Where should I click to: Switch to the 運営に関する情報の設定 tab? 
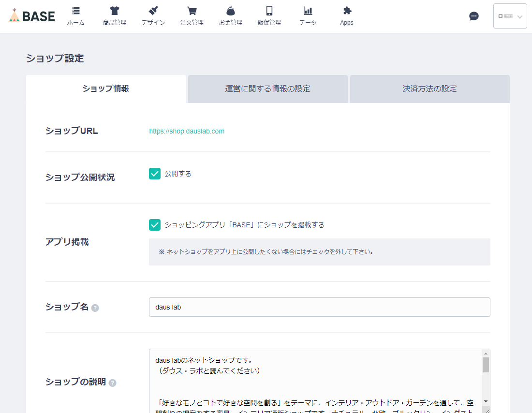[x=267, y=89]
